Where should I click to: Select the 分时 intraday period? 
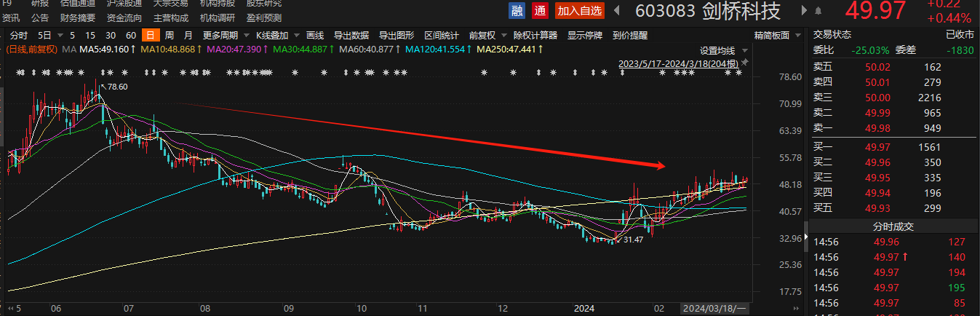19,36
